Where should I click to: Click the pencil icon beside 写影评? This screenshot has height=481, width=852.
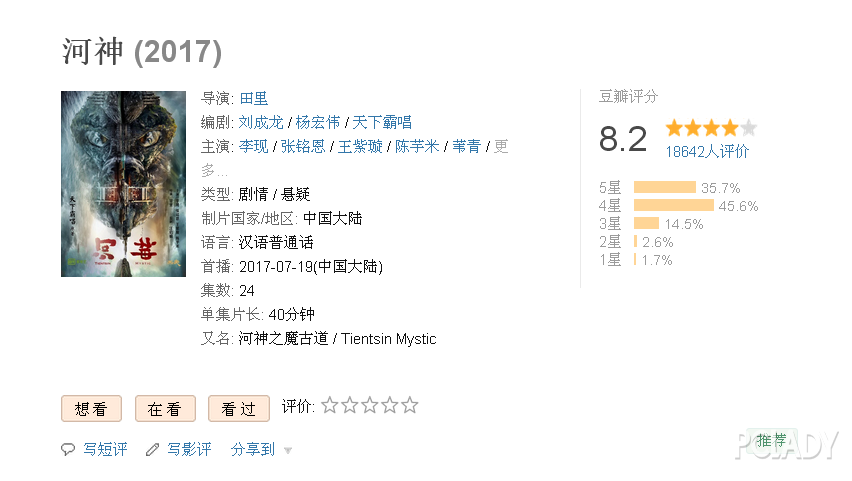pyautogui.click(x=153, y=449)
